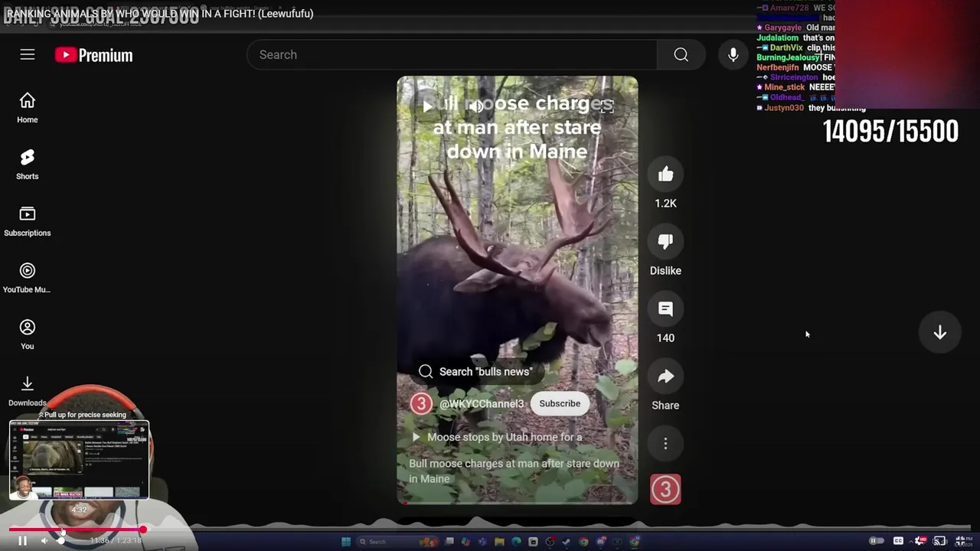The image size is (980, 551).
Task: Open fullscreen for the Short
Action: click(x=606, y=106)
